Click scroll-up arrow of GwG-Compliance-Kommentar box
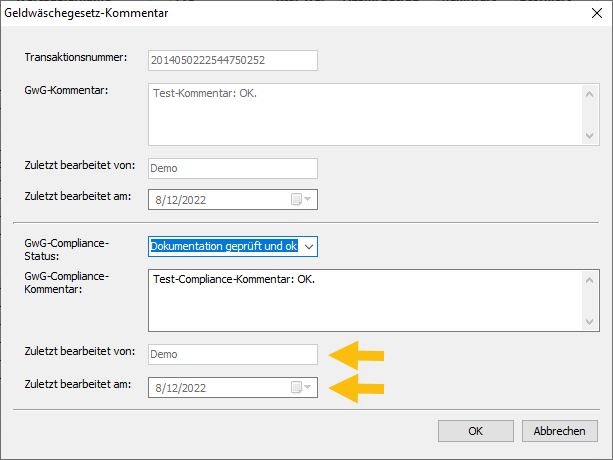Image resolution: width=613 pixels, height=460 pixels. click(x=590, y=279)
